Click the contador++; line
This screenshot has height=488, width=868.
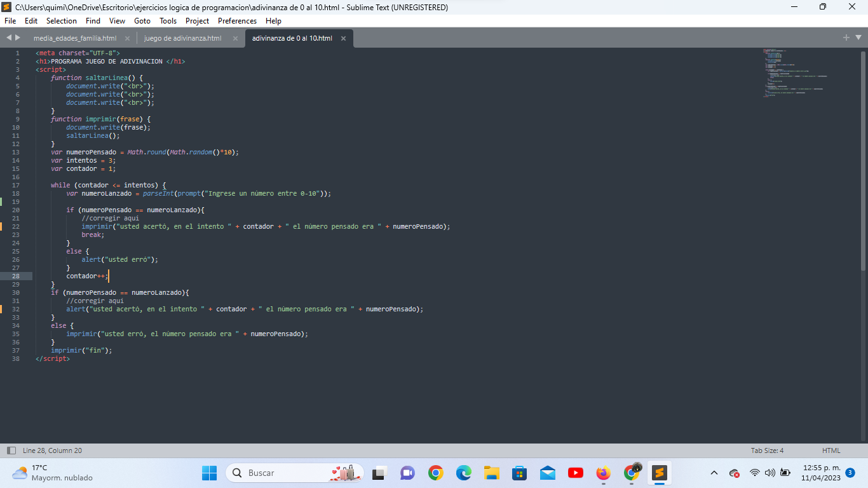point(87,276)
